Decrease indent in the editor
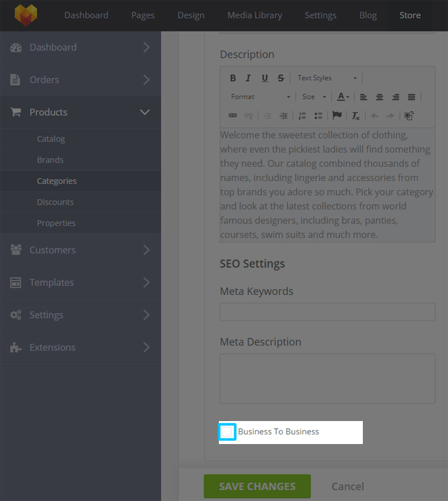Image resolution: width=448 pixels, height=501 pixels. (x=268, y=116)
